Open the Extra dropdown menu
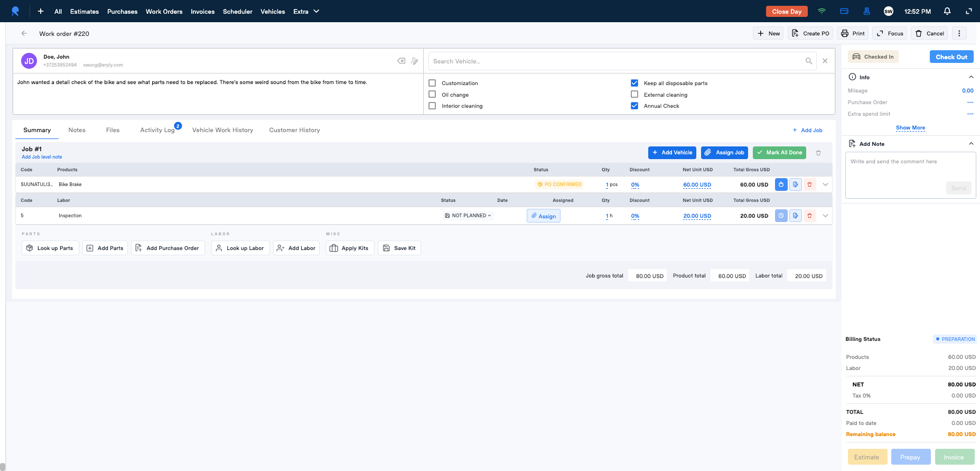Image resolution: width=980 pixels, height=471 pixels. tap(306, 11)
